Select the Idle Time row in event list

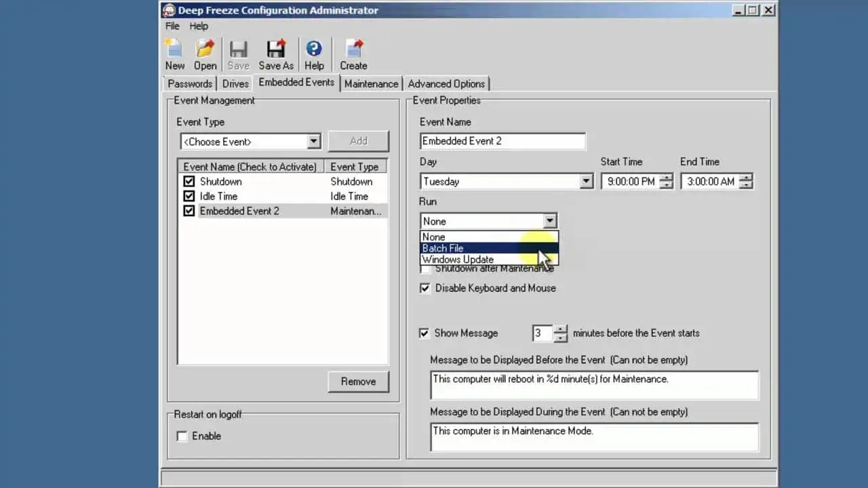click(x=283, y=197)
